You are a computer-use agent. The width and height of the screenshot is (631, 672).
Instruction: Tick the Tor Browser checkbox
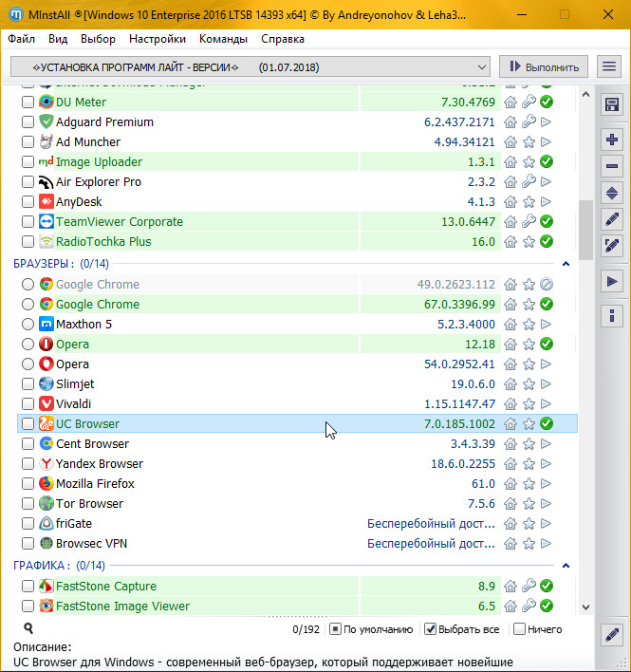click(x=28, y=504)
